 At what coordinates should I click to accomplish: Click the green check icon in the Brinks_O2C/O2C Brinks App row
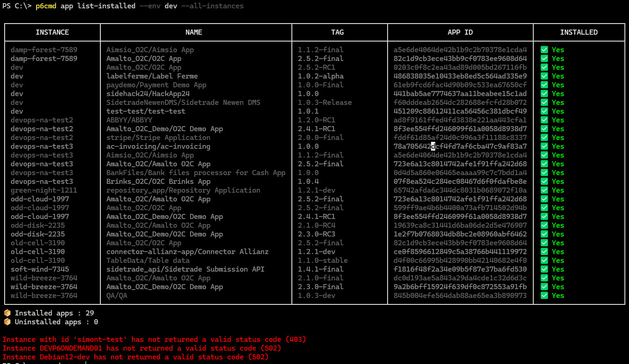[544, 182]
